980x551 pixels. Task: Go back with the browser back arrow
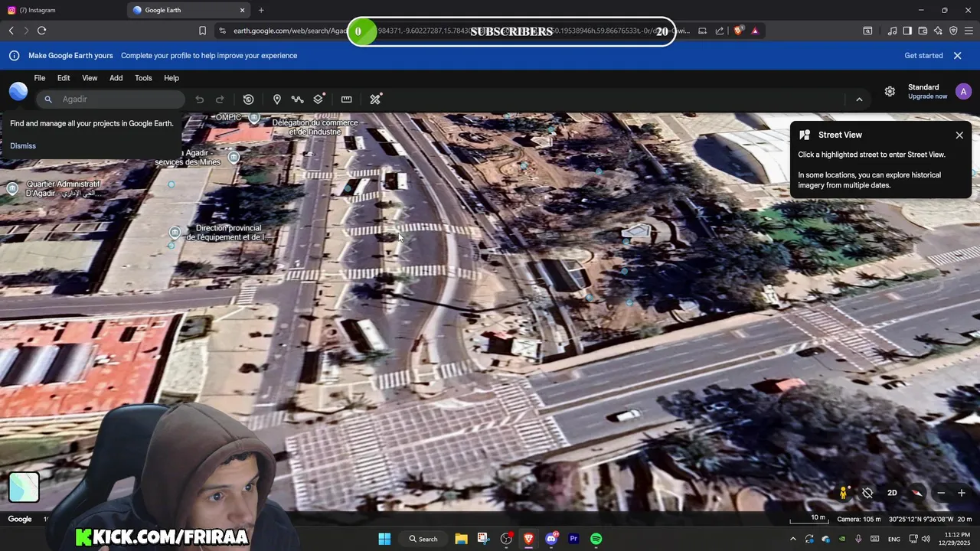click(11, 31)
